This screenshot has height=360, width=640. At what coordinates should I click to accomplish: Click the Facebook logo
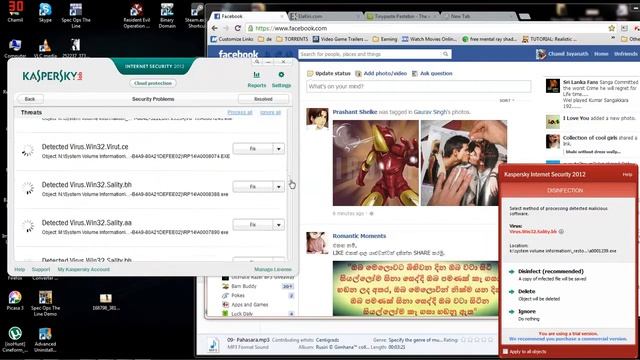click(238, 54)
